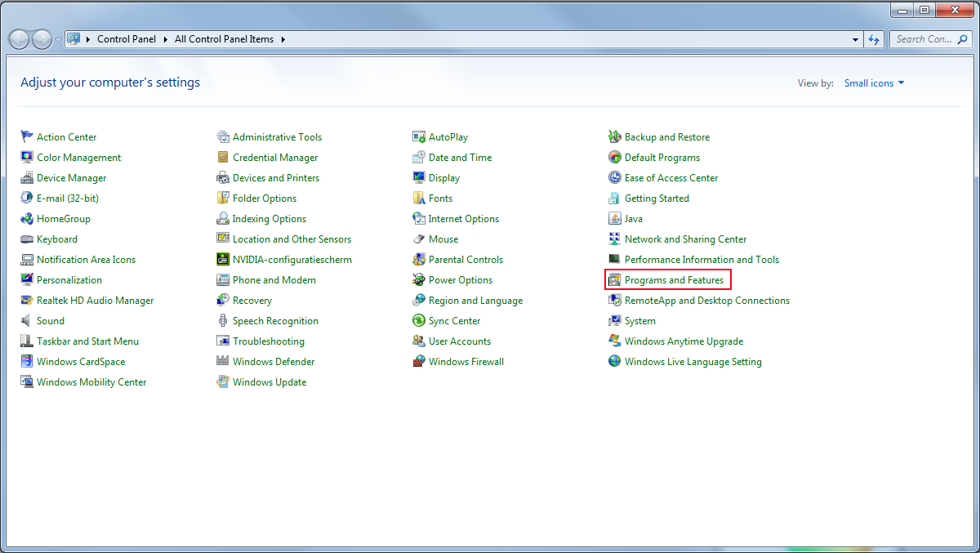Expand the address bar history dropdown
Viewport: 980px width, 553px height.
click(x=854, y=38)
